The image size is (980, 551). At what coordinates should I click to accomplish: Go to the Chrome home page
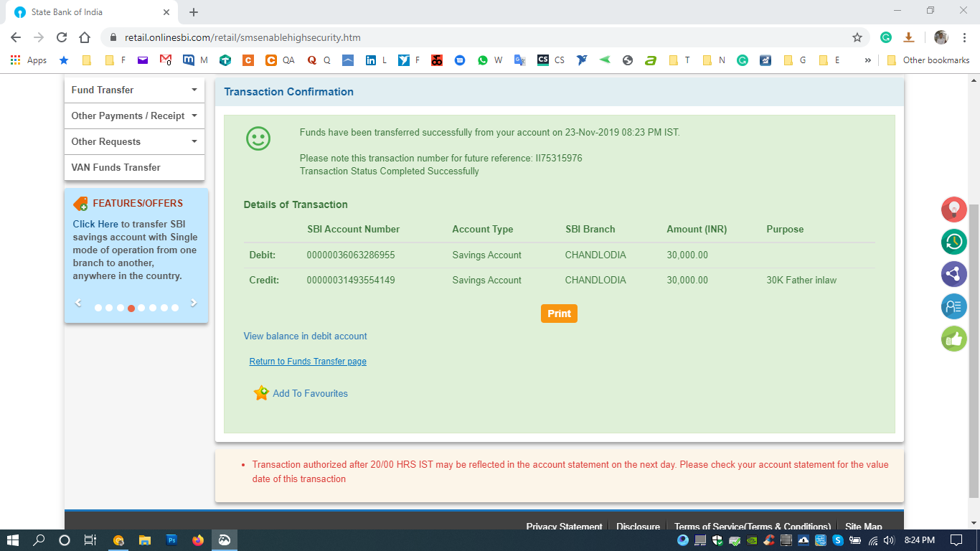(85, 37)
